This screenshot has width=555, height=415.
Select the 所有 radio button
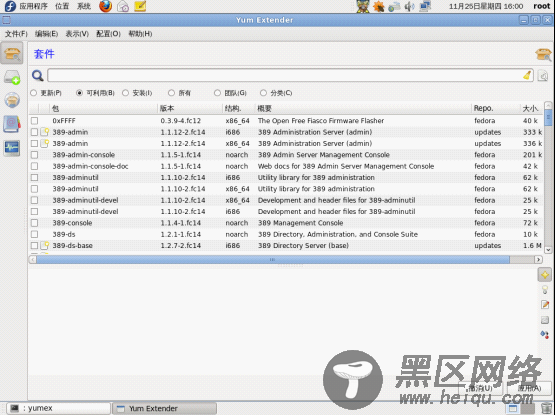pyautogui.click(x=171, y=93)
